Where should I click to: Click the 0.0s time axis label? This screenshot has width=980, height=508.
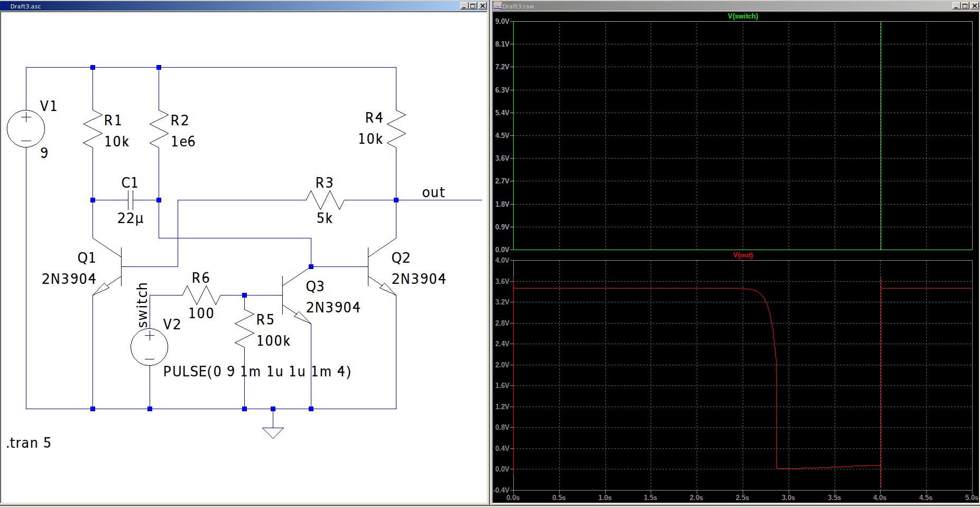[513, 498]
